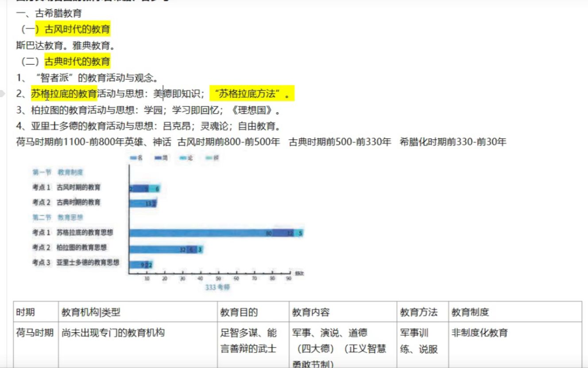Image resolution: width=588 pixels, height=368 pixels.
Task: Click the cell 非制度化教育
Action: pos(480,333)
